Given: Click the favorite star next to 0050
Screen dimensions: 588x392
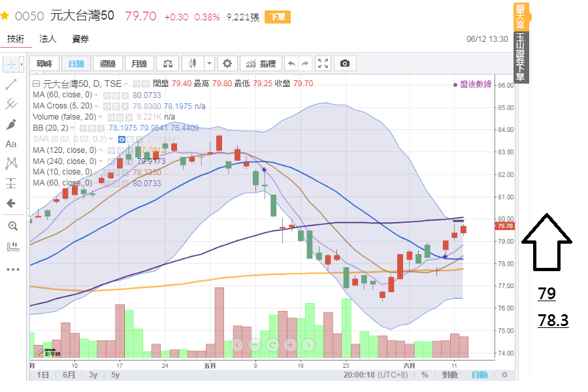Looking at the screenshot, I should [5, 16].
